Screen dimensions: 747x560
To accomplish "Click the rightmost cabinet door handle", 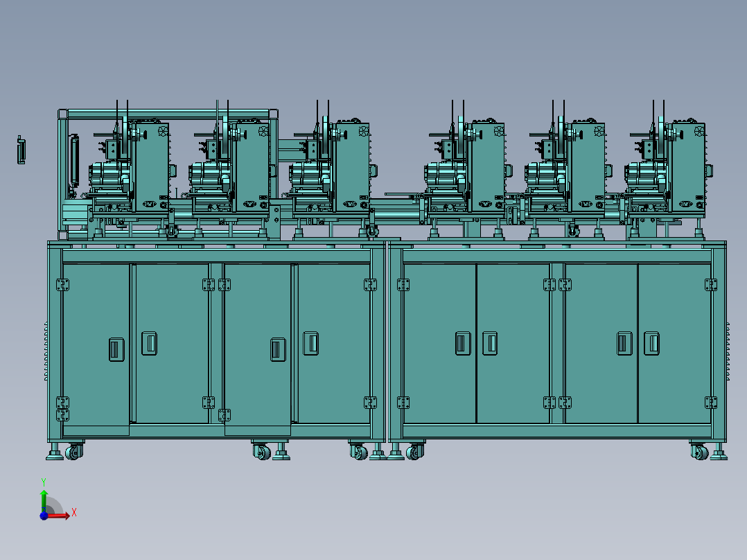I will point(651,343).
